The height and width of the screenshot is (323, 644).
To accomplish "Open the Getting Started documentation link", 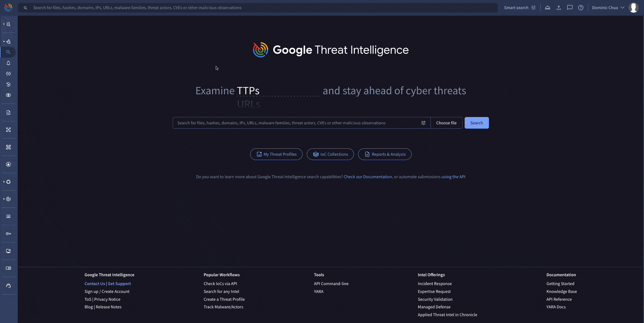I will pyautogui.click(x=560, y=284).
